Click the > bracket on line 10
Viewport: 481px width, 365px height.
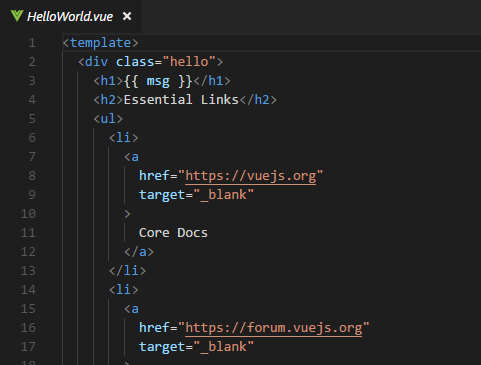[127, 214]
